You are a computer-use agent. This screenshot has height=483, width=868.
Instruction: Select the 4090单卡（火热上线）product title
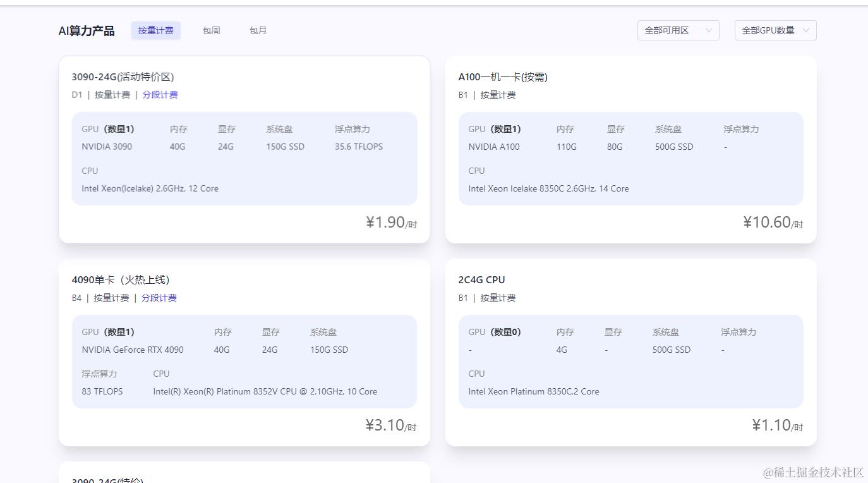121,280
